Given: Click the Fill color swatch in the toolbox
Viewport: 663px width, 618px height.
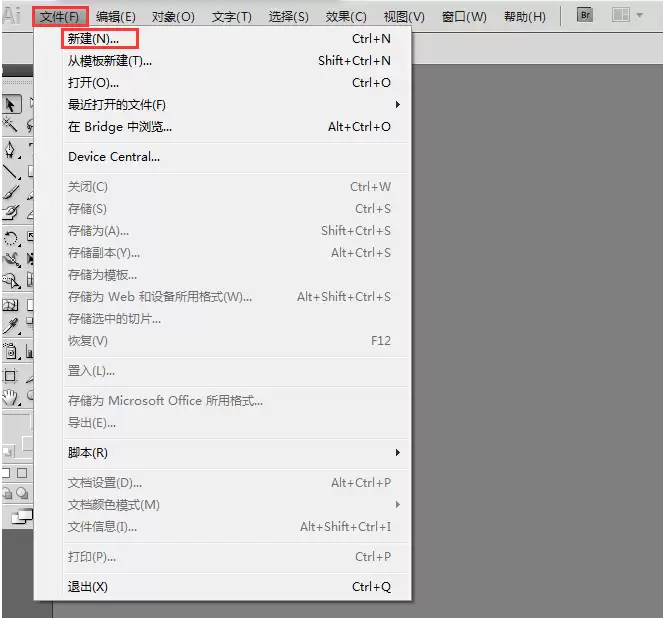Looking at the screenshot, I should click(x=17, y=423).
